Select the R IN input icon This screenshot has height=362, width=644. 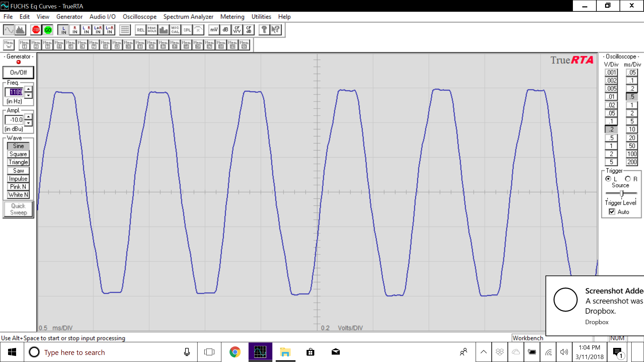click(x=75, y=30)
